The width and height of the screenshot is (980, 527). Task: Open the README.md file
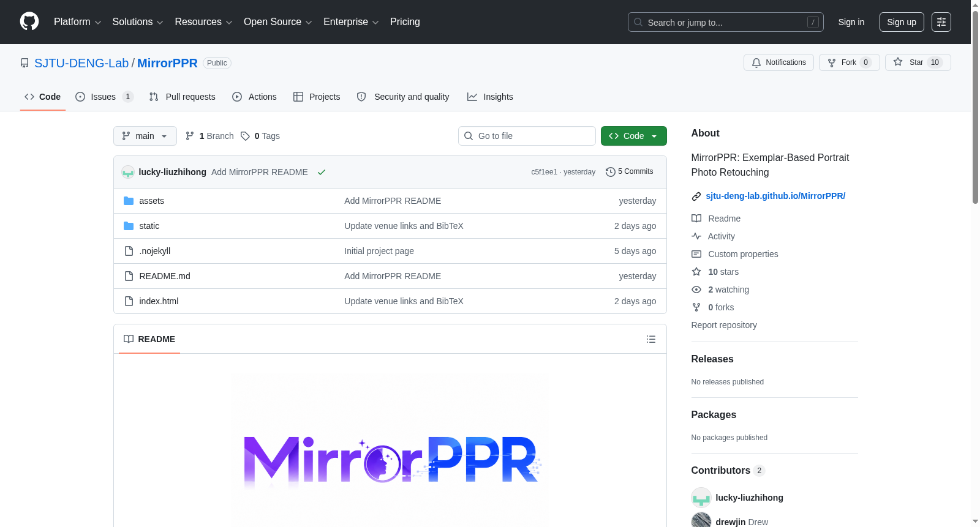pos(165,276)
